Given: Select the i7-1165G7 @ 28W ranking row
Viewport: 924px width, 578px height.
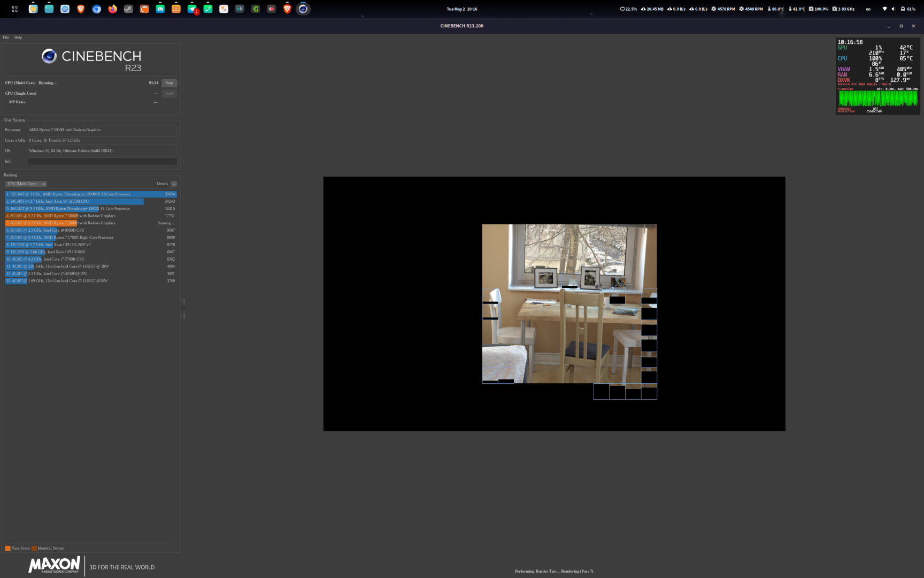Looking at the screenshot, I should point(91,267).
